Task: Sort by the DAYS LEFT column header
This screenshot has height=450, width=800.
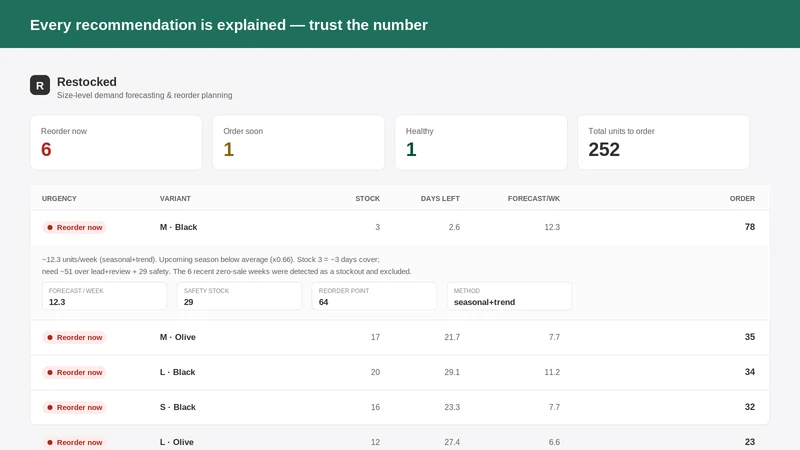Action: [x=440, y=198]
